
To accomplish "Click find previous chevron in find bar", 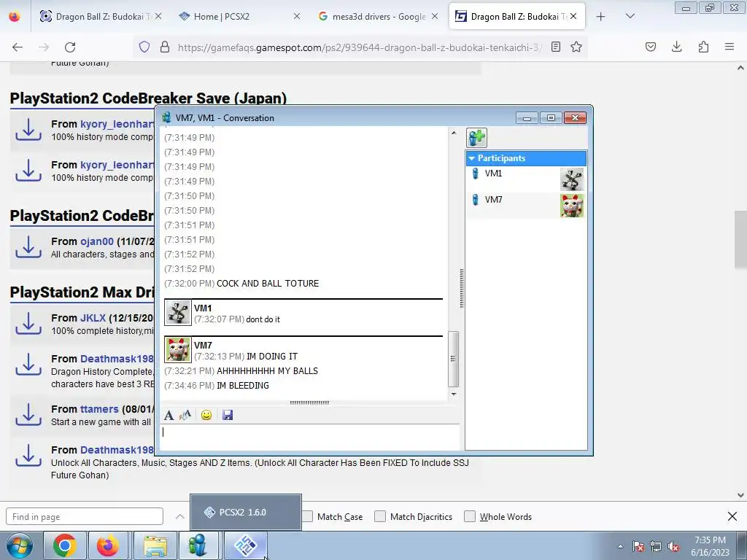I will pos(180,517).
